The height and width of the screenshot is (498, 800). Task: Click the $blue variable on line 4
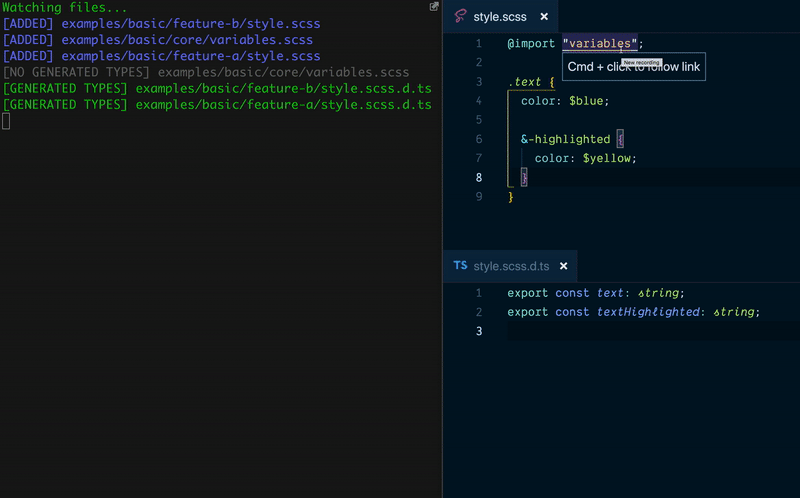(x=586, y=101)
